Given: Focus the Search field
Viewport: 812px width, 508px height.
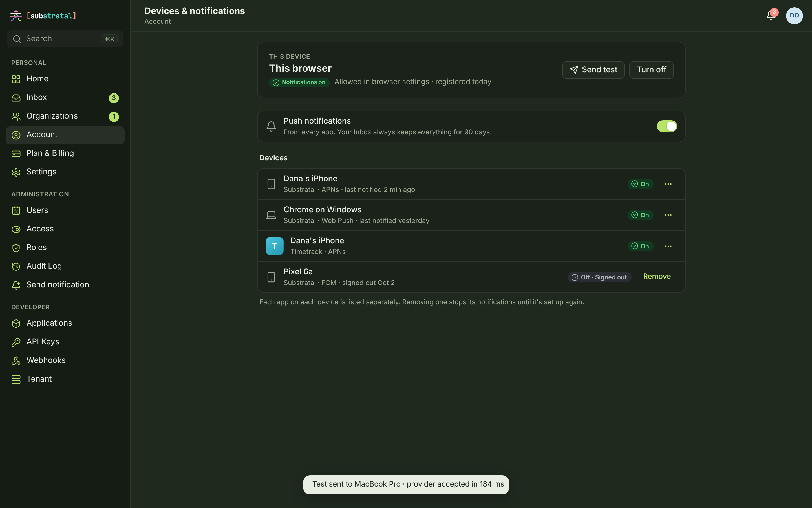Looking at the screenshot, I should point(65,39).
